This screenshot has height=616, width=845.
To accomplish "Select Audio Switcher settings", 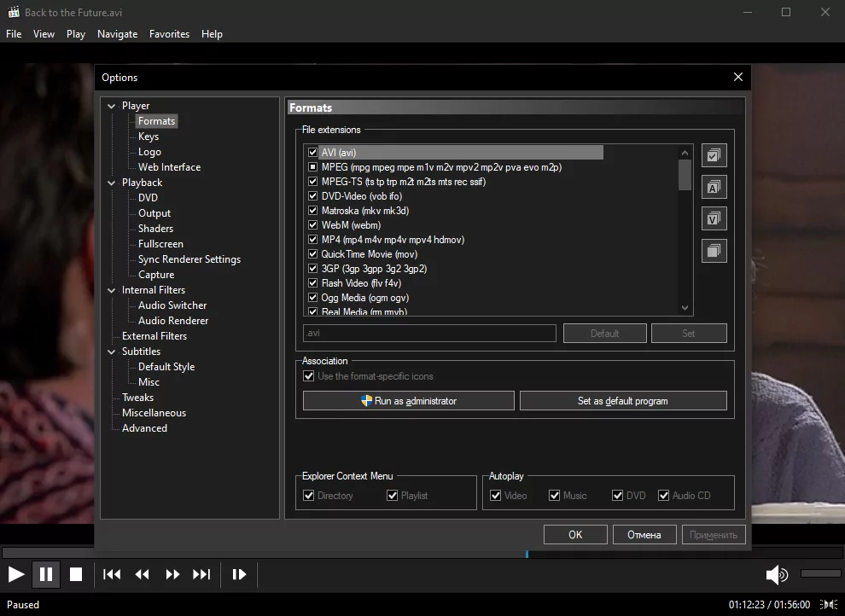I will [x=172, y=305].
